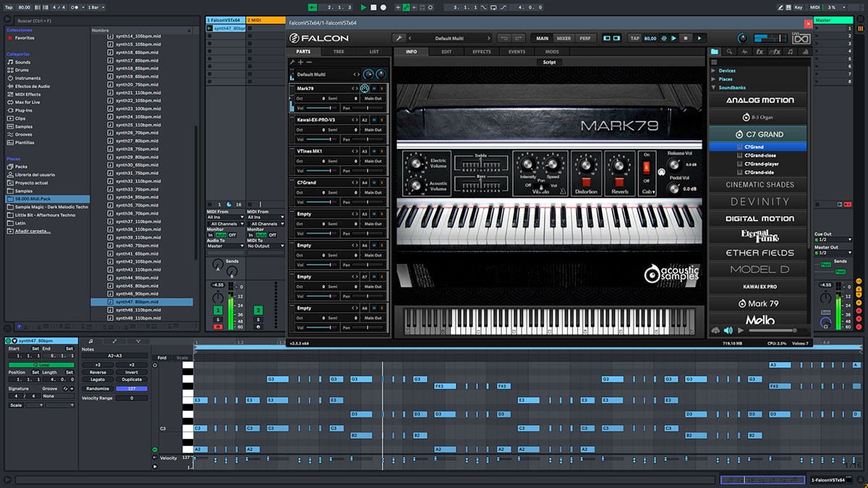Click Ableton's stop square button

(374, 7)
